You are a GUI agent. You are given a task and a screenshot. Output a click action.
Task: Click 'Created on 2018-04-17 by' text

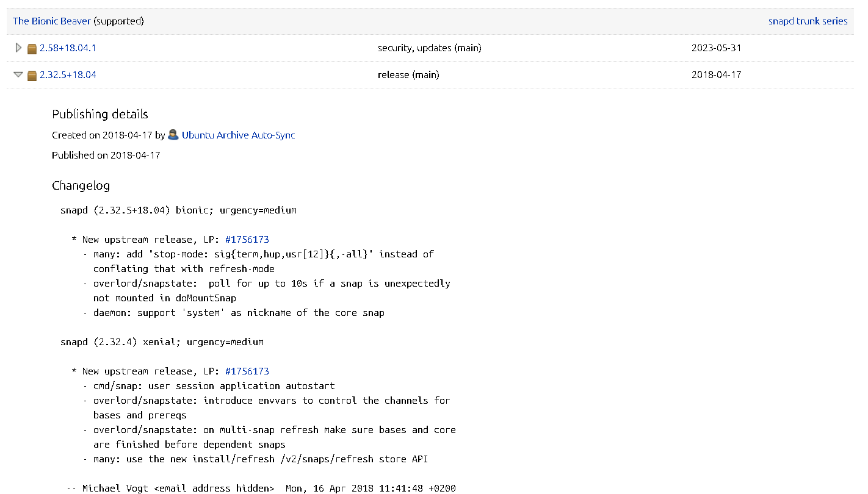pos(109,135)
